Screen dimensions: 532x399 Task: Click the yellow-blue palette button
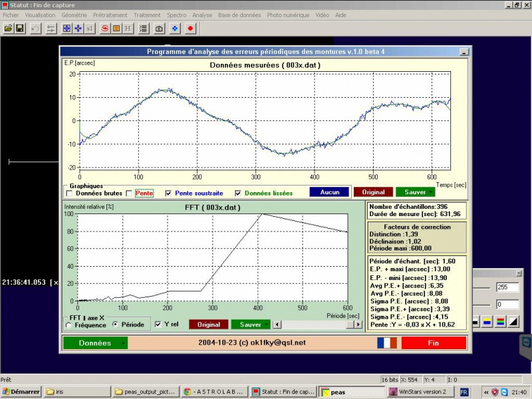pyautogui.click(x=487, y=322)
